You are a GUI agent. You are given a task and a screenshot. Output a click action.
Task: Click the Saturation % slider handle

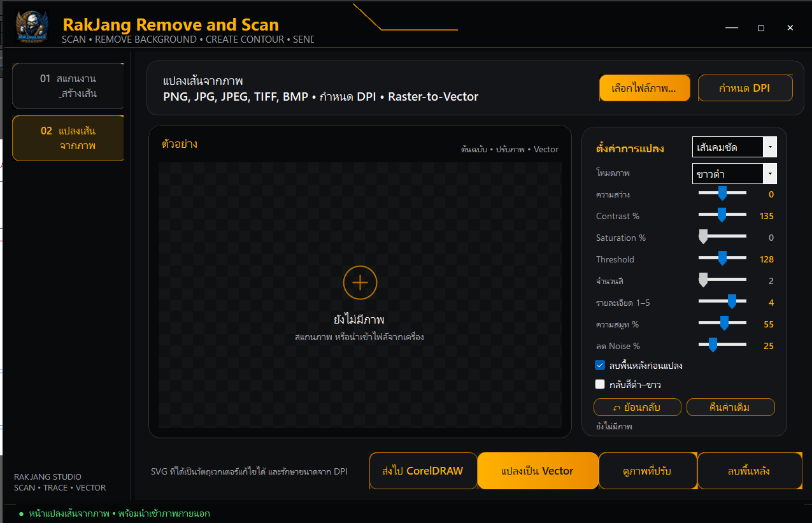point(703,236)
